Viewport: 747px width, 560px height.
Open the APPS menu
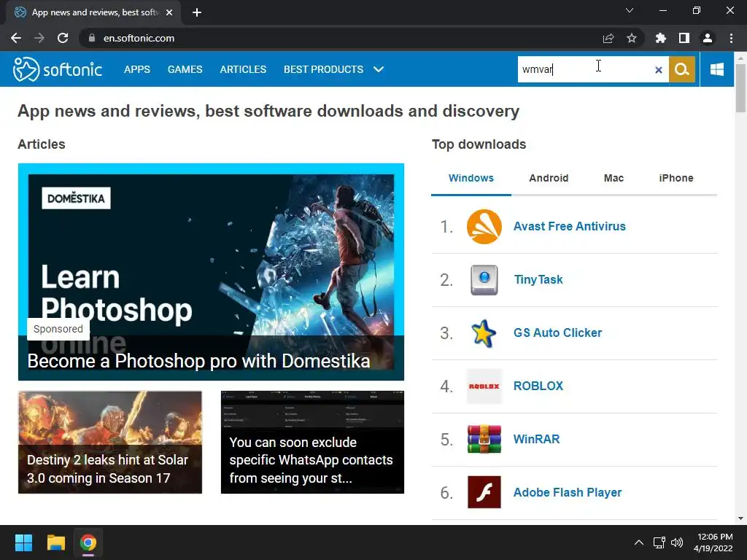coord(137,69)
